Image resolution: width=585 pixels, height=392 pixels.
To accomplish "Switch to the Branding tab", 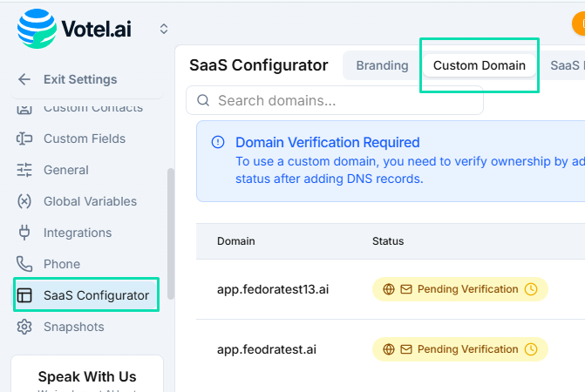I will pos(382,65).
